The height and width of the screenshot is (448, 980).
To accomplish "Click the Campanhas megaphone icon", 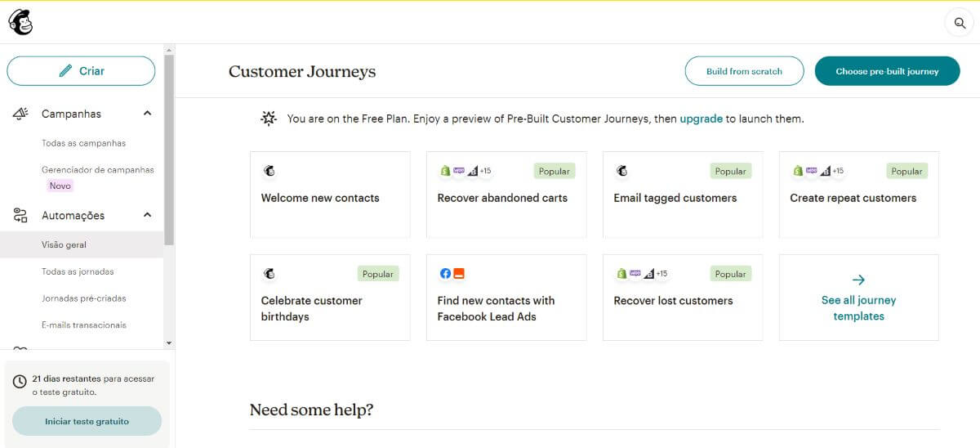I will tap(21, 114).
